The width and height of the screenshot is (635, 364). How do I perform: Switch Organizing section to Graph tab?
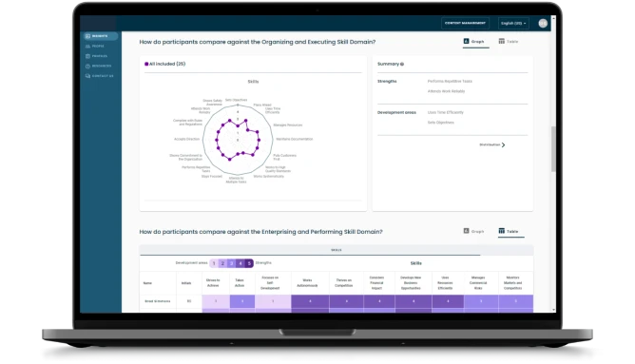click(475, 42)
